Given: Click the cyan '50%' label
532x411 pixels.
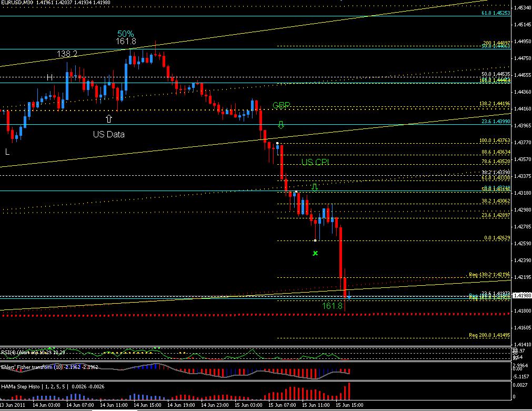Looking at the screenshot, I should pos(126,34).
